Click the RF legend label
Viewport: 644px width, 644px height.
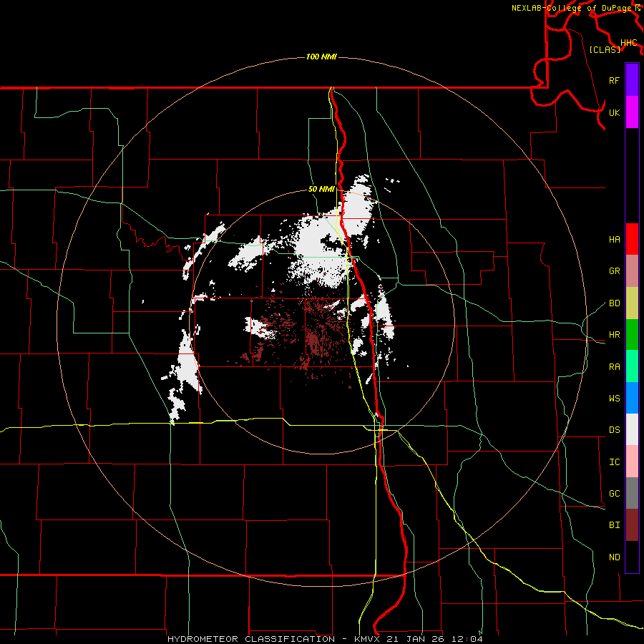point(614,80)
